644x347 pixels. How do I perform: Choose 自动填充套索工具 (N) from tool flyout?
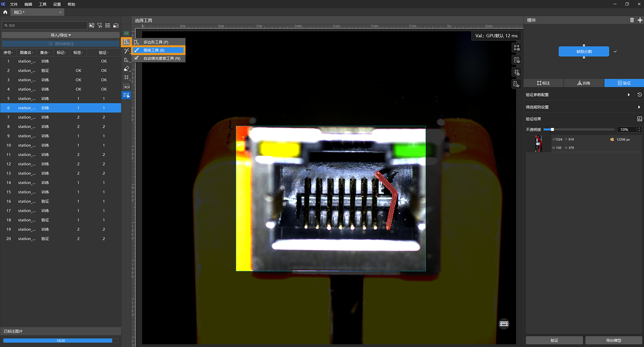pyautogui.click(x=161, y=58)
